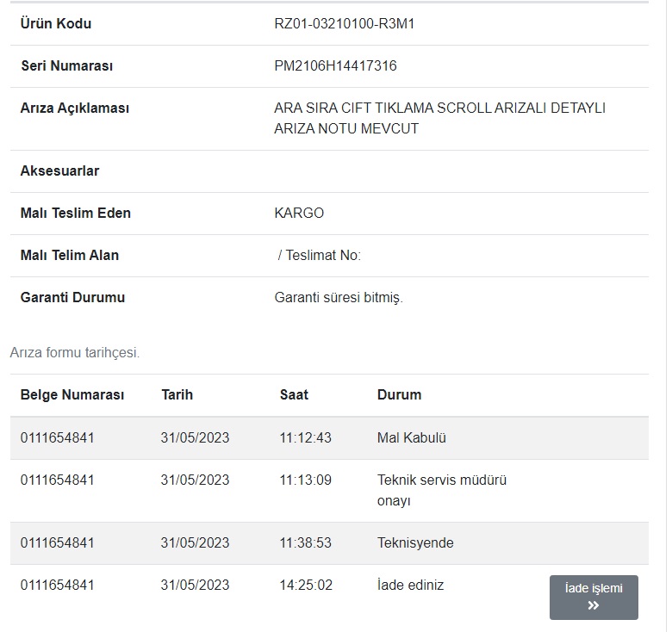Click the Arıza formu tarihçesi heading
Screen dimensions: 672x632
[75, 352]
